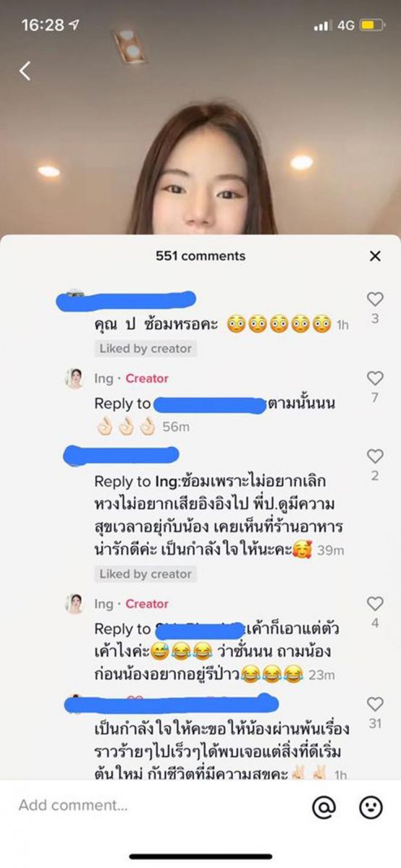Screen dimensions: 401x868
Task: Tap the first Liked by creator badge
Action: (145, 349)
